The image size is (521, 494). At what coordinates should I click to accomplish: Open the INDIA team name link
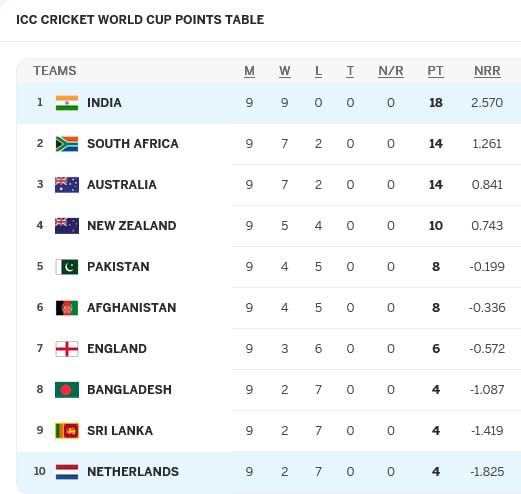tap(104, 103)
